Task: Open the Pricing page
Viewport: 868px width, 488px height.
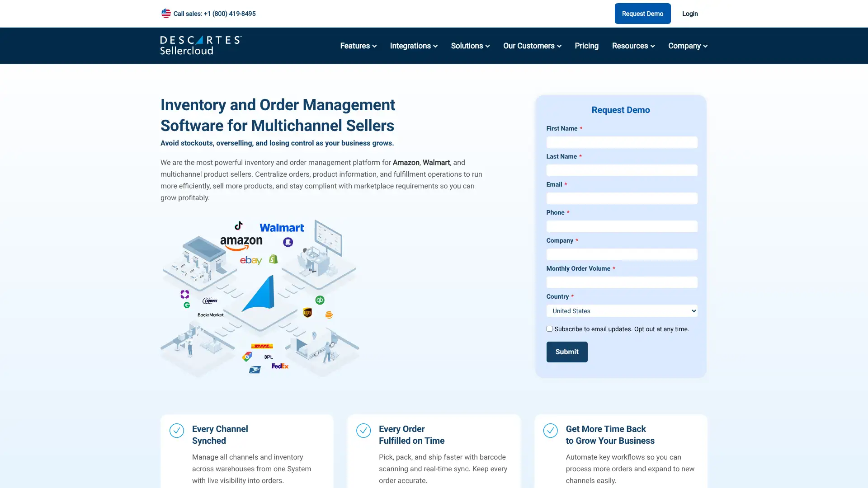Action: tap(586, 46)
